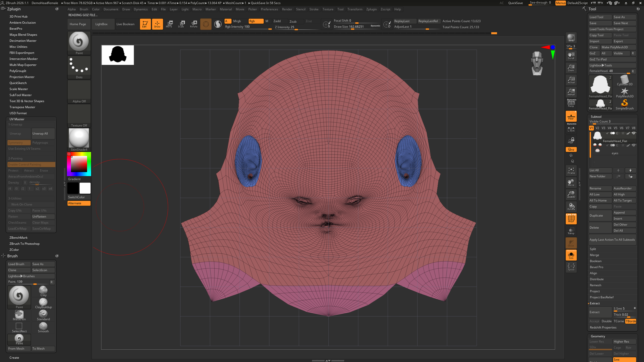This screenshot has height=362, width=644.
Task: Select the Rotate tool on the top shelf
Action: (x=194, y=24)
